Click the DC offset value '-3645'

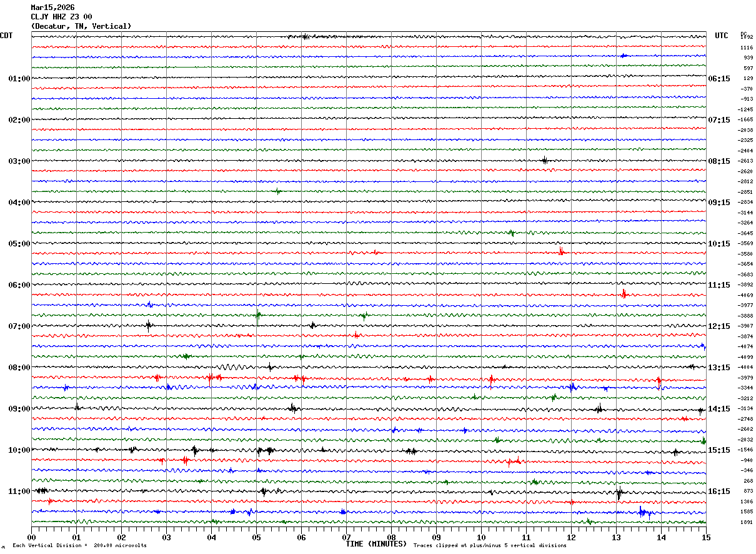(x=745, y=233)
